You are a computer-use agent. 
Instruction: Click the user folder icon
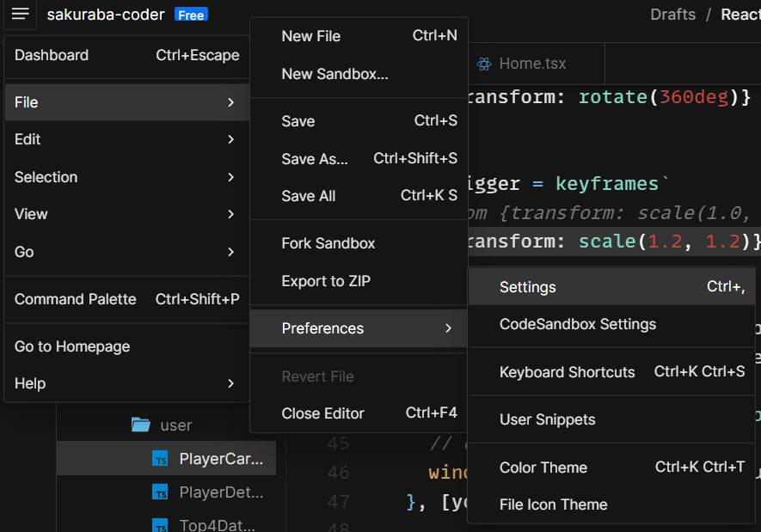[x=141, y=425]
